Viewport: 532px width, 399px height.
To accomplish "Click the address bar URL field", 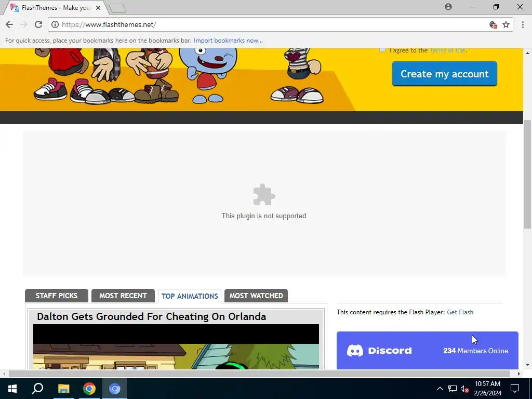I will (x=271, y=24).
